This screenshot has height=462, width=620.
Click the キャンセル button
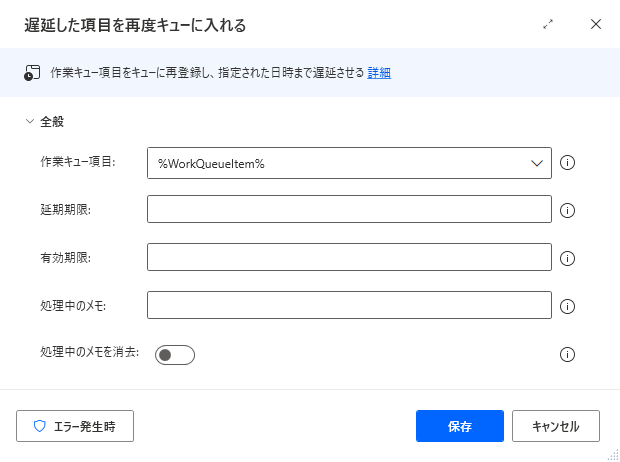556,426
